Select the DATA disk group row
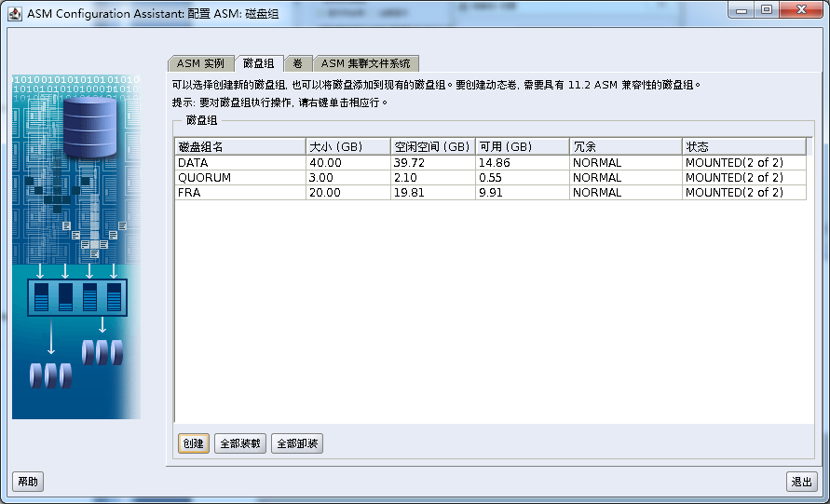 pyautogui.click(x=490, y=162)
